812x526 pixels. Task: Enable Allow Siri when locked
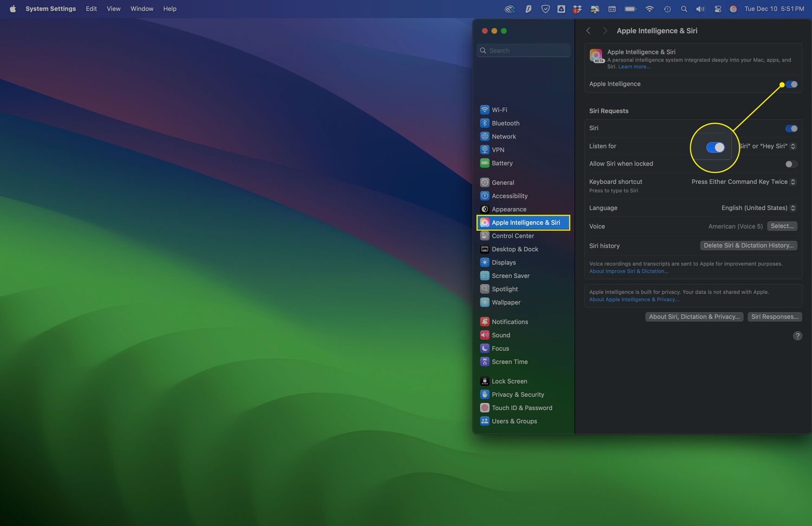pos(791,164)
